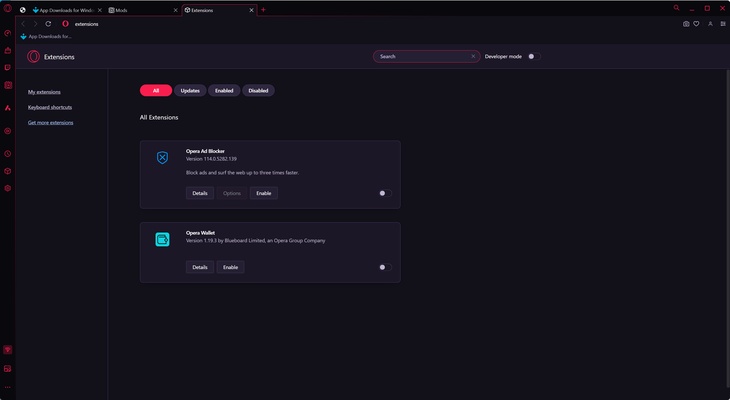Open Easy Setup icon in toolbar
Image resolution: width=730 pixels, height=400 pixels.
[723, 24]
